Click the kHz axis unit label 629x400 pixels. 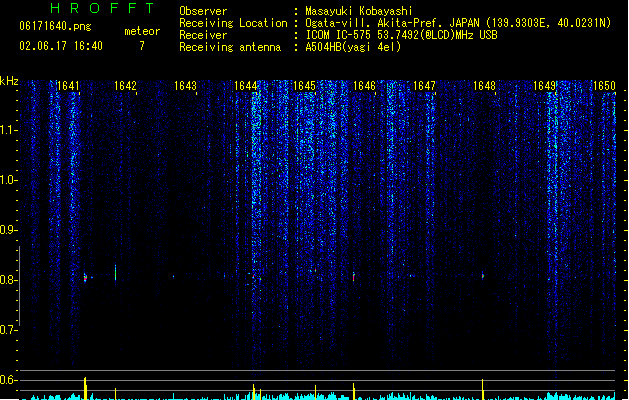(9, 81)
